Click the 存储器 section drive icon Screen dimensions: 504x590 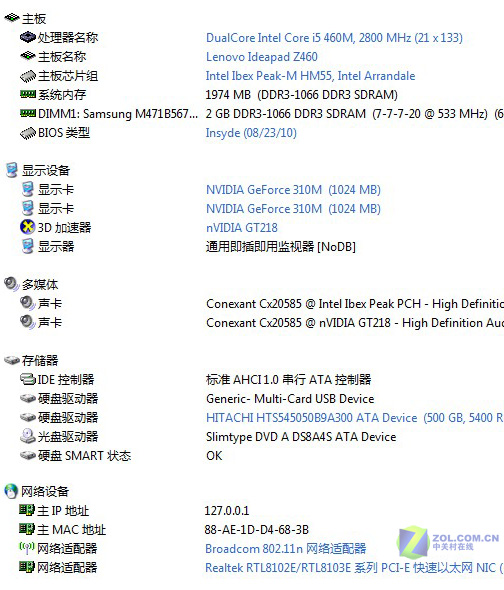tap(12, 360)
